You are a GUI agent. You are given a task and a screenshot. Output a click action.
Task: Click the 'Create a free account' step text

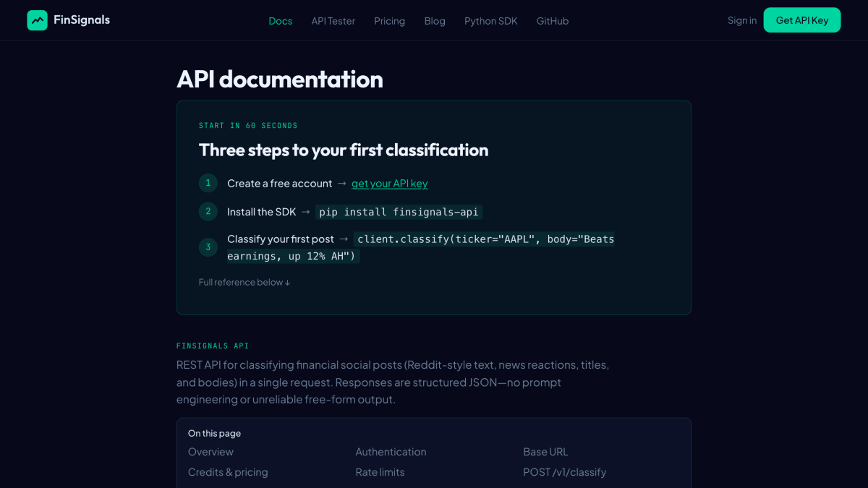coord(280,184)
